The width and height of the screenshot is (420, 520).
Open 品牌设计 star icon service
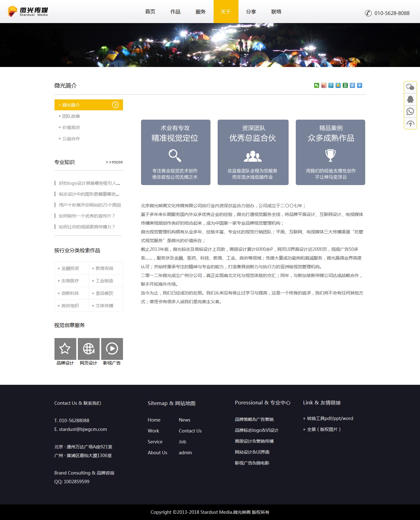coord(65,349)
